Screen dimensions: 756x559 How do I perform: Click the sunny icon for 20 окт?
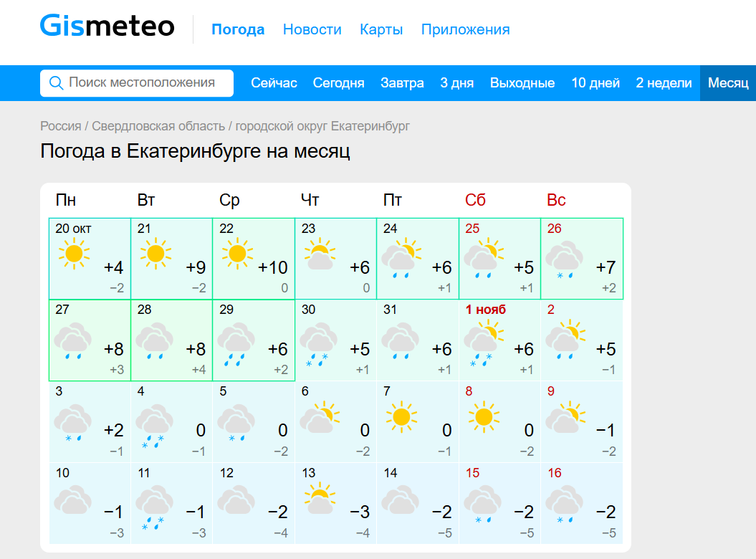click(73, 254)
